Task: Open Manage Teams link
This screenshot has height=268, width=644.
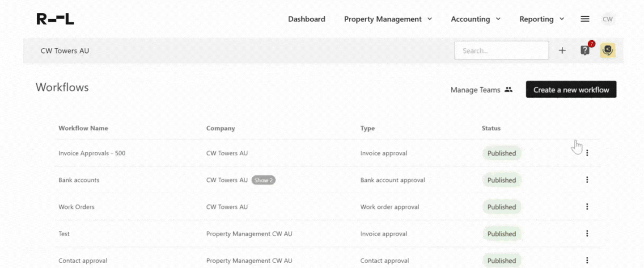Action: point(481,90)
